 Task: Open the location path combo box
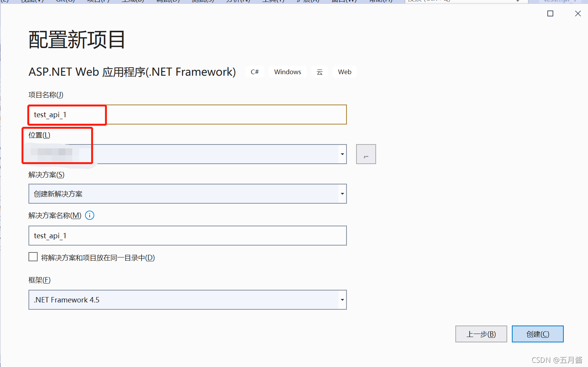click(x=188, y=154)
